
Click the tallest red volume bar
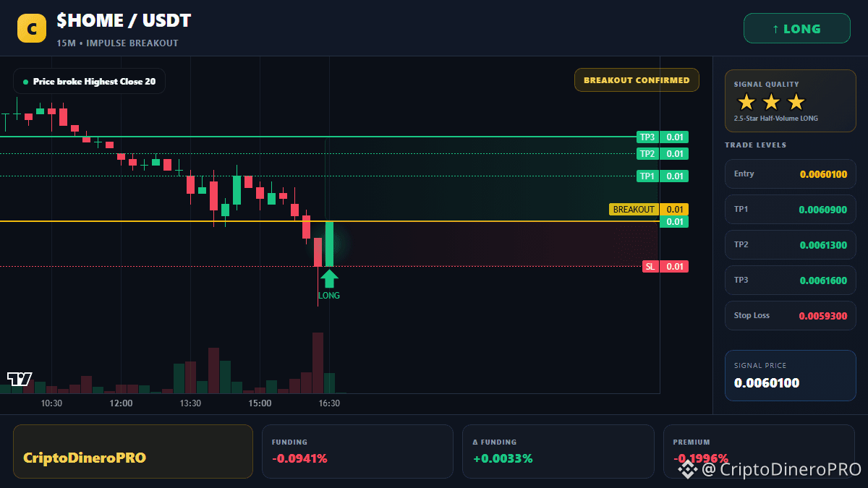pyautogui.click(x=317, y=363)
